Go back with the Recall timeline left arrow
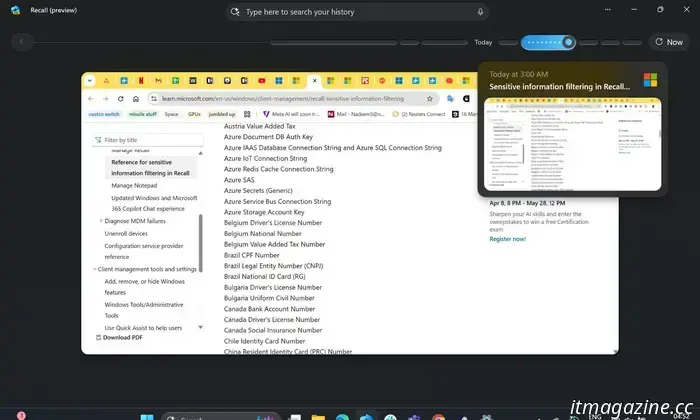The image size is (700, 420). tap(21, 42)
